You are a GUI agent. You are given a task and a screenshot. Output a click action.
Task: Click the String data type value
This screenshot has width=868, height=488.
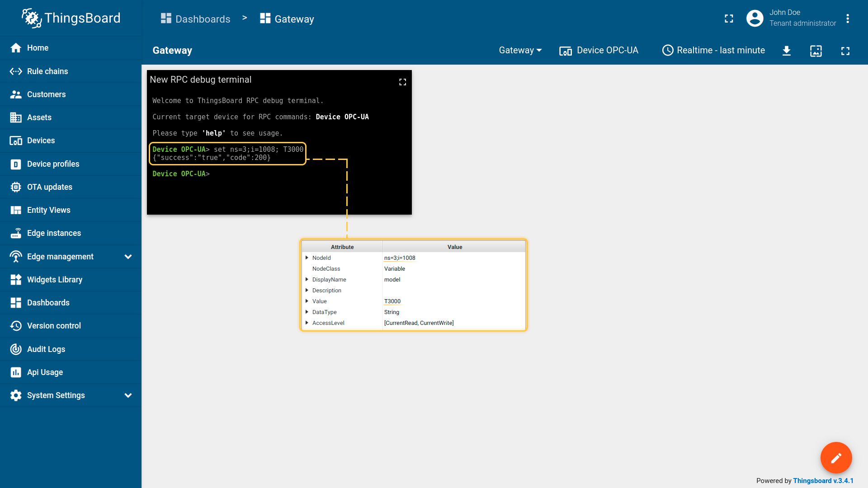click(392, 312)
